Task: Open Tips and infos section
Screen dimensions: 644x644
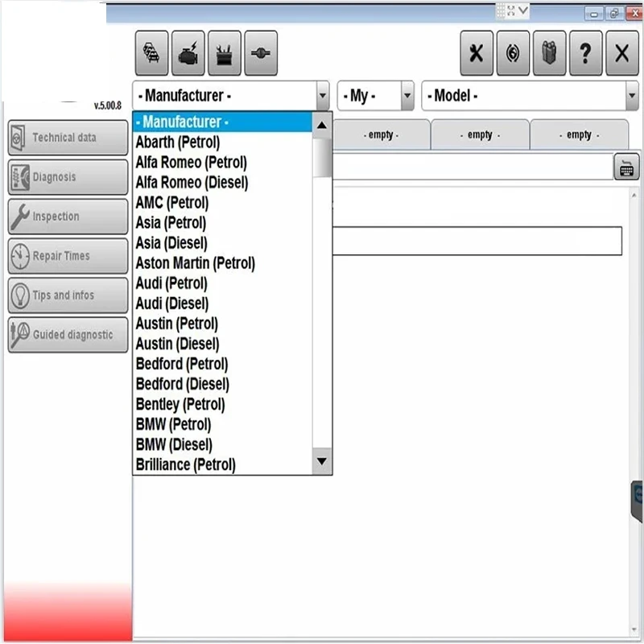Action: click(x=68, y=295)
